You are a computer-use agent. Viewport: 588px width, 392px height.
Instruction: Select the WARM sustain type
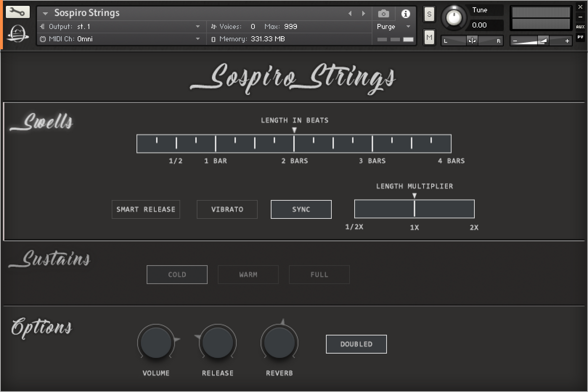pyautogui.click(x=248, y=275)
